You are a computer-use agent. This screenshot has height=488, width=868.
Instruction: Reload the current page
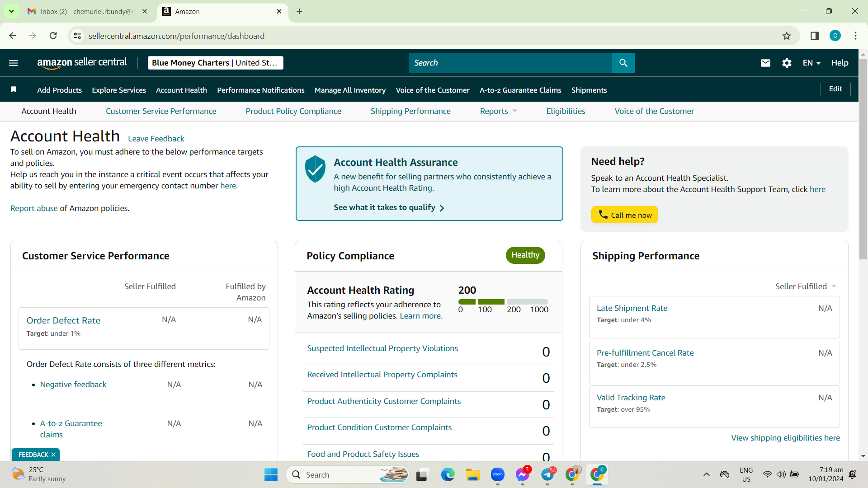click(x=53, y=36)
